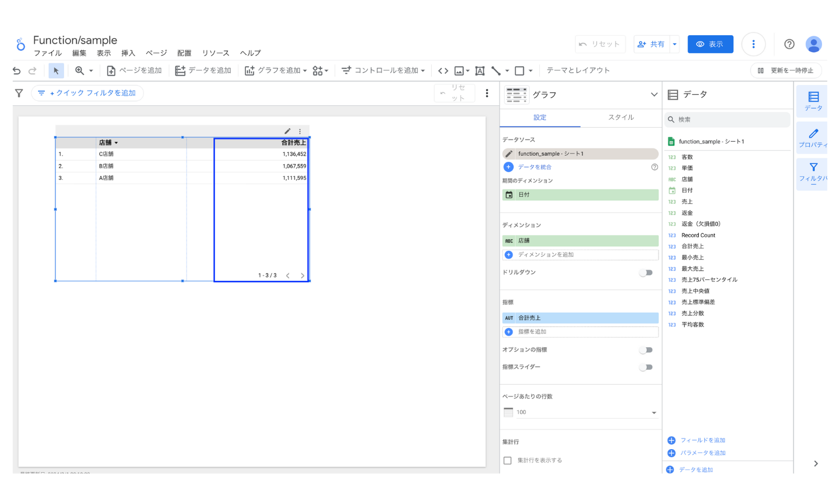The image size is (840, 504).
Task: Open the 挿入 menu
Action: tap(128, 53)
